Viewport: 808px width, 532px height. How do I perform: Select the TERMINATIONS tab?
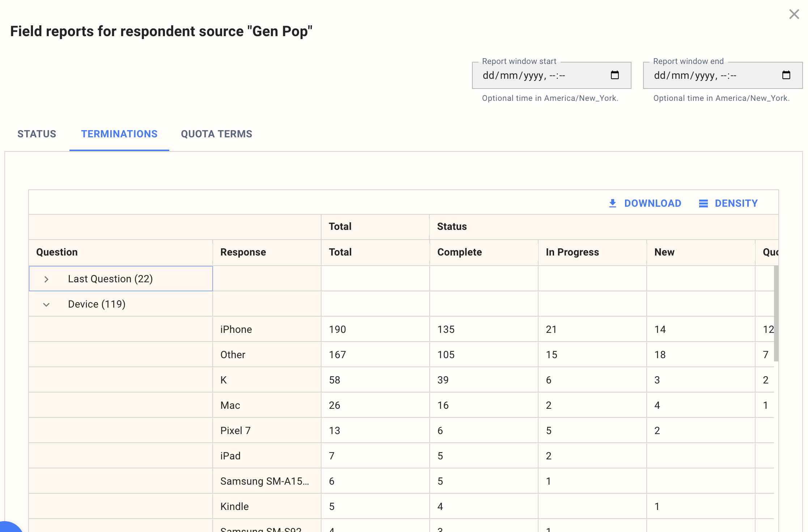point(119,134)
